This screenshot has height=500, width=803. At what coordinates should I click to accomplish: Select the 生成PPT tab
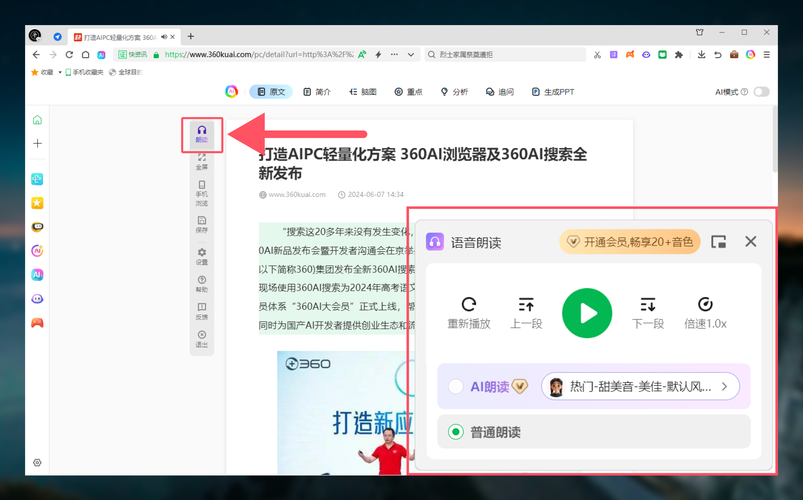(553, 92)
